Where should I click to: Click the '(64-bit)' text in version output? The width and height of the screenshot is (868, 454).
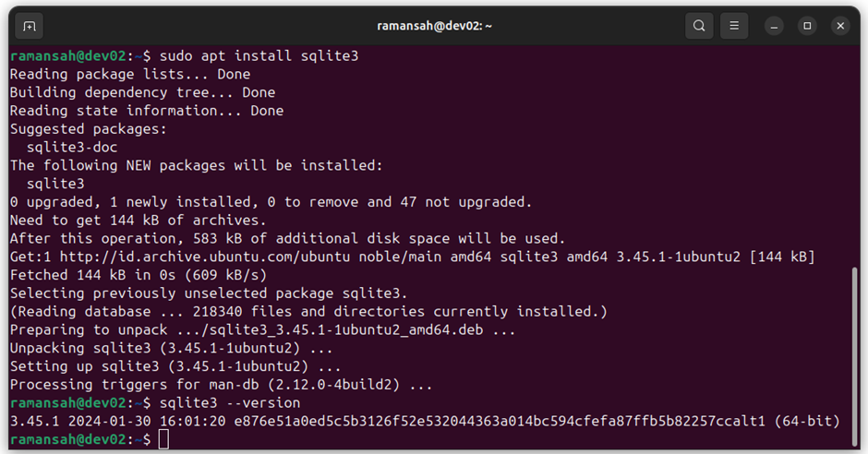point(807,421)
